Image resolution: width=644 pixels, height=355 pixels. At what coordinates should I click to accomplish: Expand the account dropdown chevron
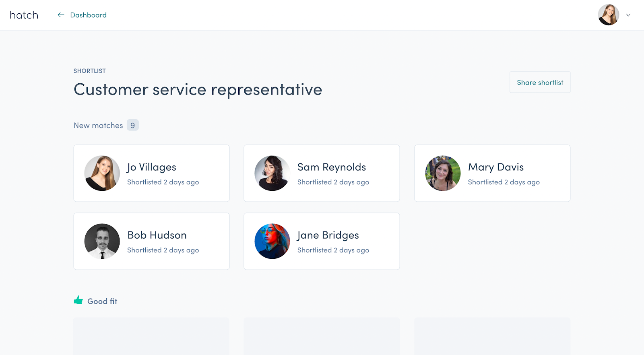coord(628,15)
